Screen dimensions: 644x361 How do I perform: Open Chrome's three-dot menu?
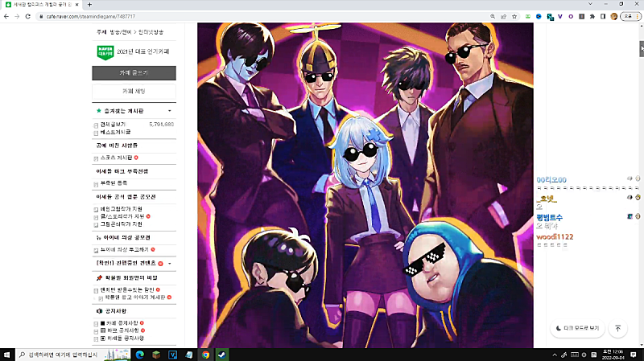coord(637,16)
